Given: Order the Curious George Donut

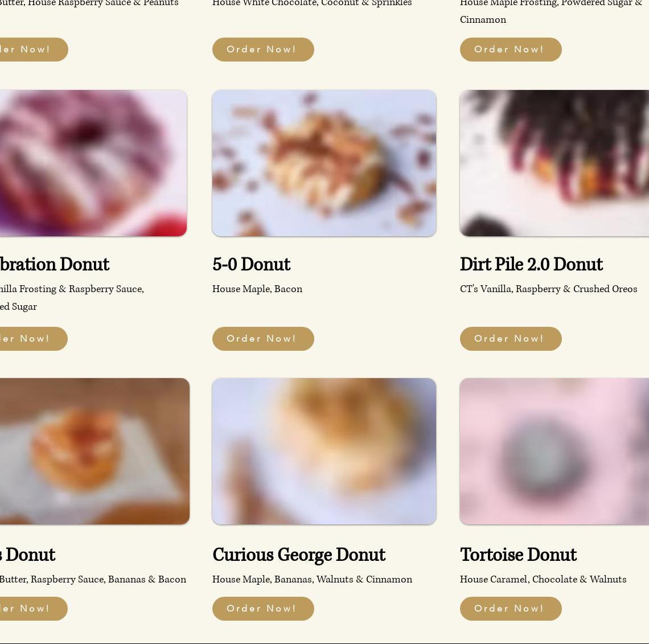Looking at the screenshot, I should click(263, 608).
